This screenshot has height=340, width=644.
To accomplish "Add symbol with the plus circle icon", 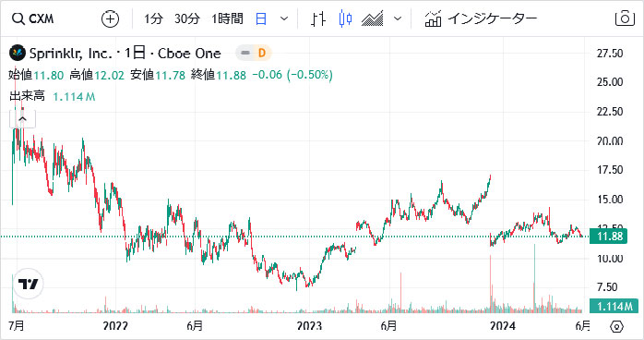I will pos(110,18).
